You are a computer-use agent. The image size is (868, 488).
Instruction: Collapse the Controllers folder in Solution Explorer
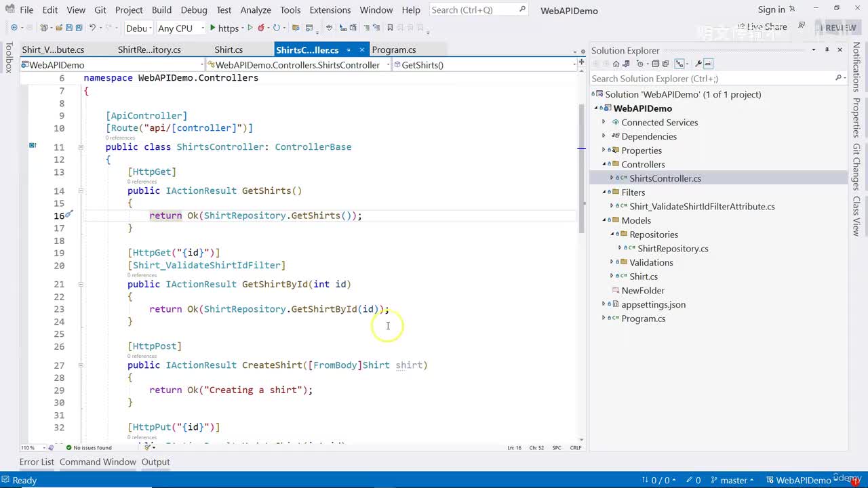pyautogui.click(x=604, y=164)
